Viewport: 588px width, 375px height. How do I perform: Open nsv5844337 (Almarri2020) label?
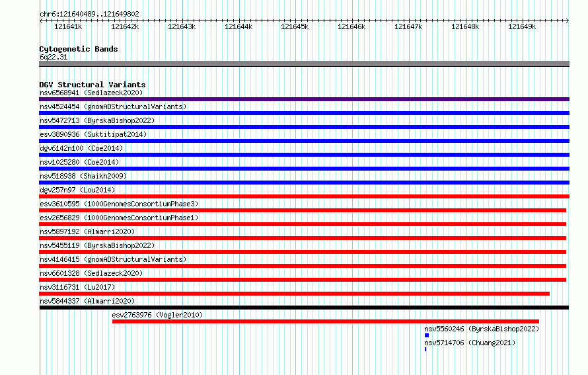87,301
